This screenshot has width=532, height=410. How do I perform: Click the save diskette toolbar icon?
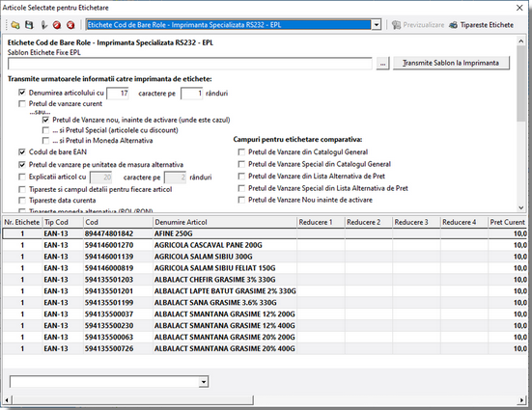point(29,25)
